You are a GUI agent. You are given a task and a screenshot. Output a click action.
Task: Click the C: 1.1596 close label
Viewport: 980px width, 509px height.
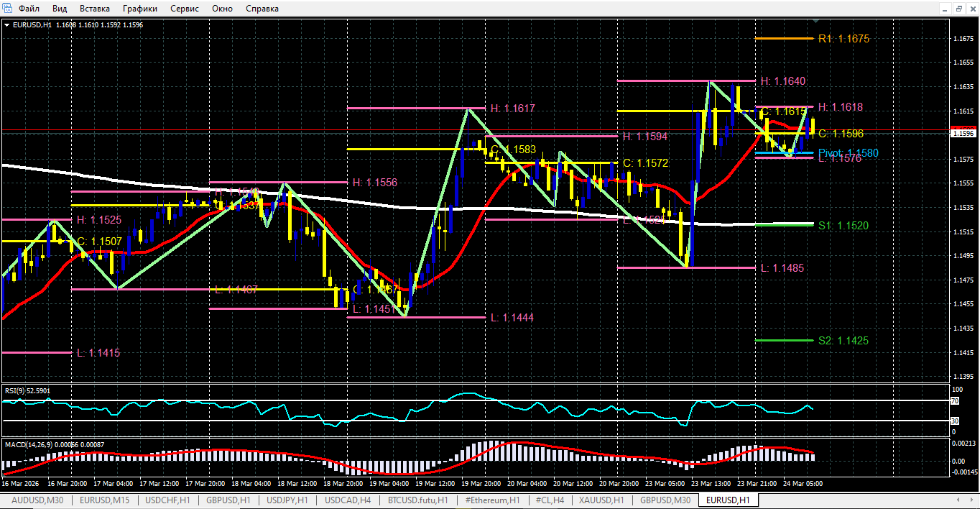841,134
